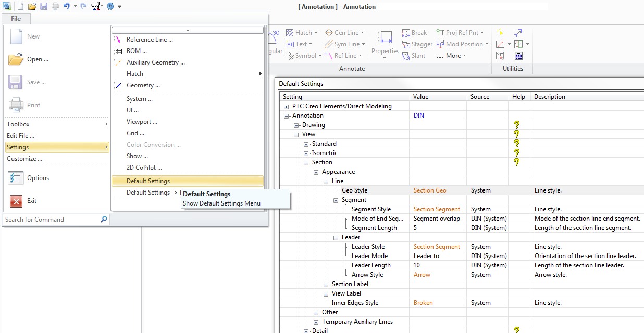Click the printer icon in quick access toolbar
This screenshot has height=333, width=644.
(x=55, y=6)
